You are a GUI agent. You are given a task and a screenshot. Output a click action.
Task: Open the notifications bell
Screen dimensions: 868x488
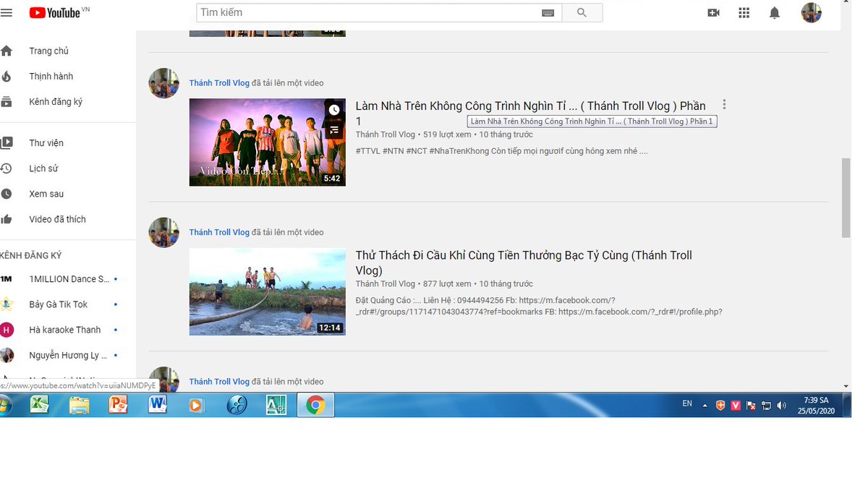pyautogui.click(x=774, y=12)
